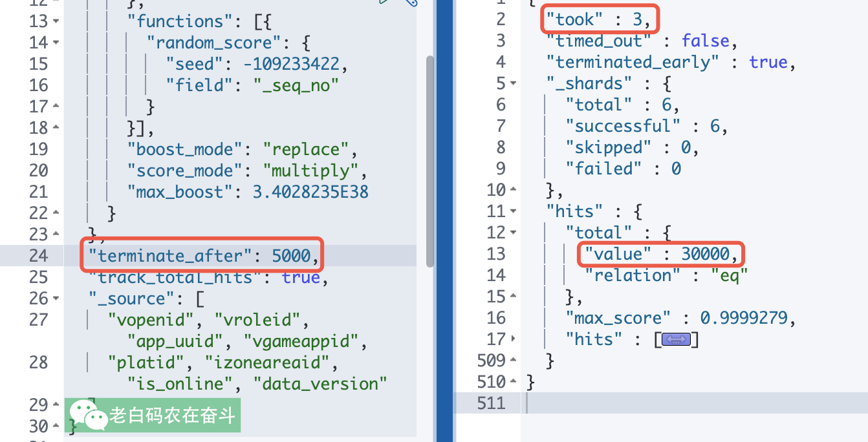Fold the "_source" array at line 26

click(x=56, y=299)
